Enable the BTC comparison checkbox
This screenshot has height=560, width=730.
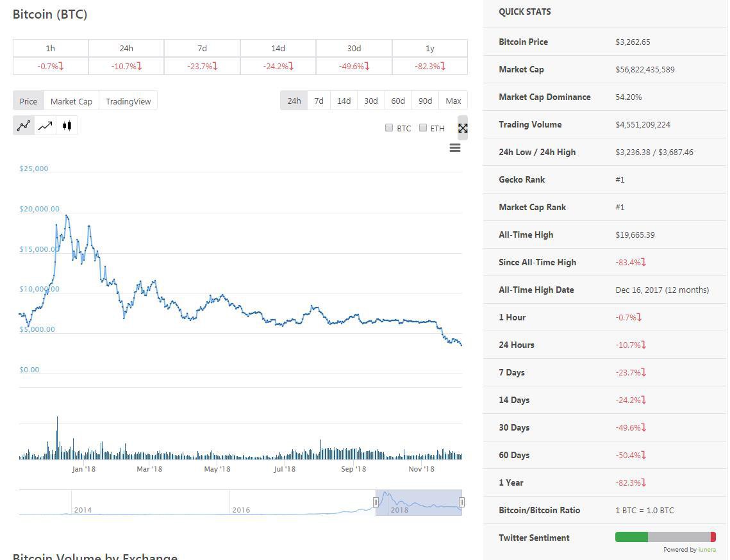(389, 128)
